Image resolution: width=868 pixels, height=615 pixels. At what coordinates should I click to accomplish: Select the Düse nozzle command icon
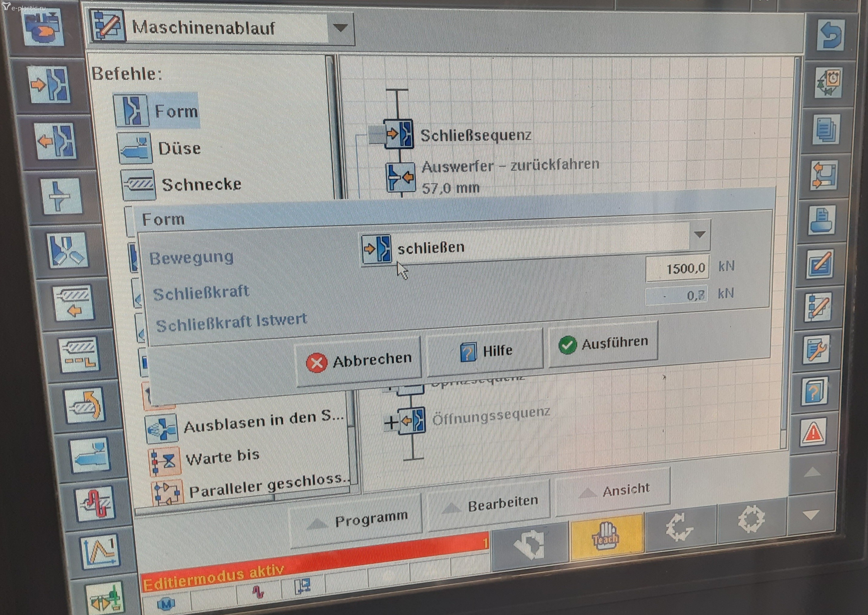pyautogui.click(x=135, y=148)
